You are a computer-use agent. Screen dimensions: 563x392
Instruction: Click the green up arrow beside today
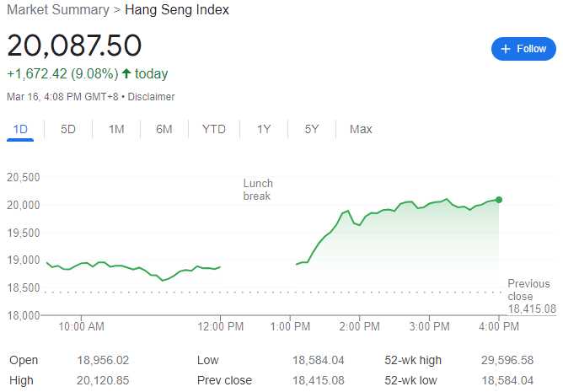tap(126, 73)
